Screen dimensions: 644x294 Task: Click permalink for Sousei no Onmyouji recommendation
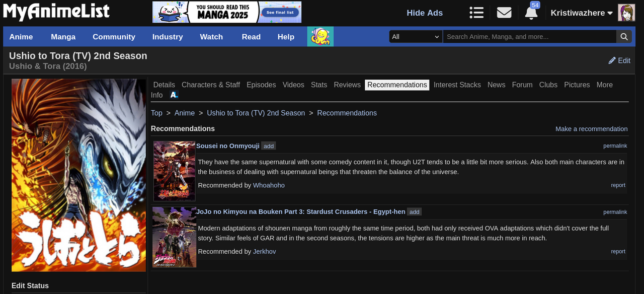point(615,146)
